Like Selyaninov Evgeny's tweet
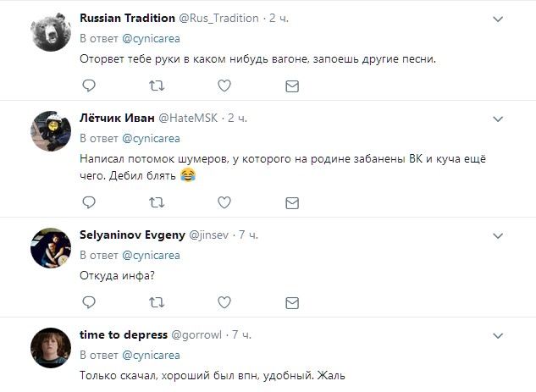Viewport: 536px width, 392px height. coord(224,301)
